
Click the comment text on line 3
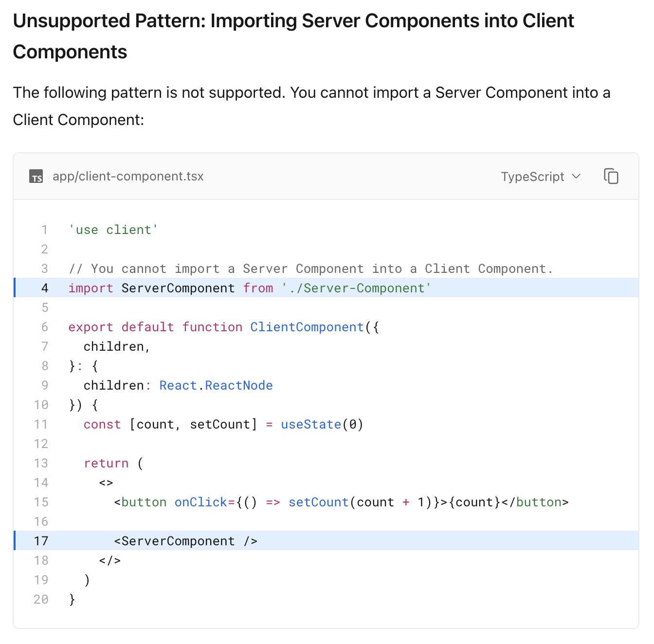pyautogui.click(x=311, y=268)
